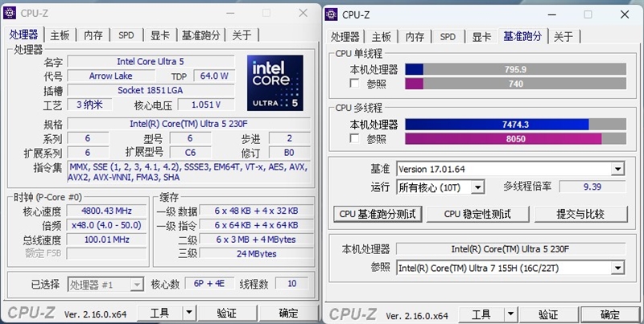The image size is (644, 324).
Task: Tick the 参照 checkbox under CPU 单线程
Action: [355, 84]
